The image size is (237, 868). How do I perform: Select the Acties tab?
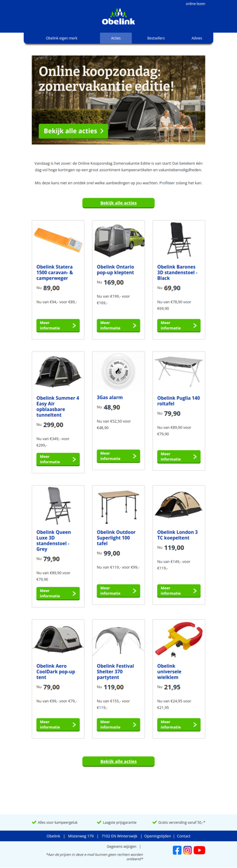(x=116, y=38)
